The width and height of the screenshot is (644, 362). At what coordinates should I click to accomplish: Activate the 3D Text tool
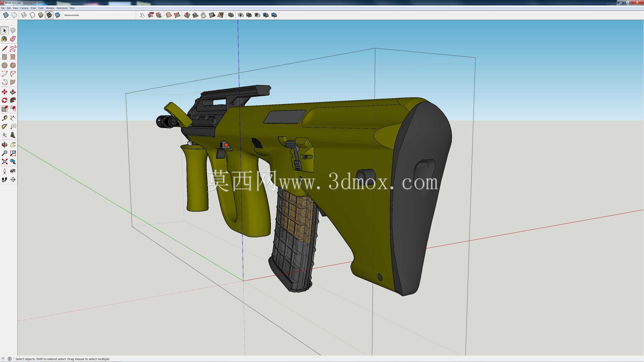[x=13, y=135]
